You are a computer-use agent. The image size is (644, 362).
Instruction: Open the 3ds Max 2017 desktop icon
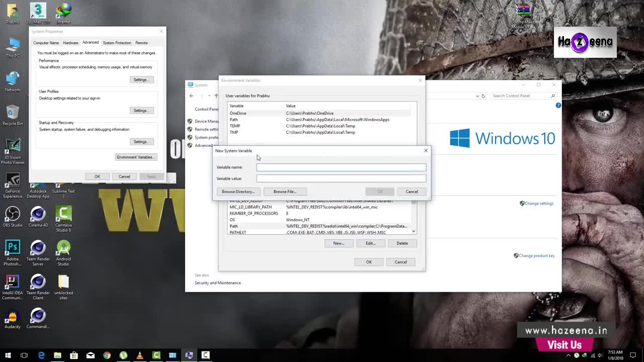pyautogui.click(x=38, y=13)
